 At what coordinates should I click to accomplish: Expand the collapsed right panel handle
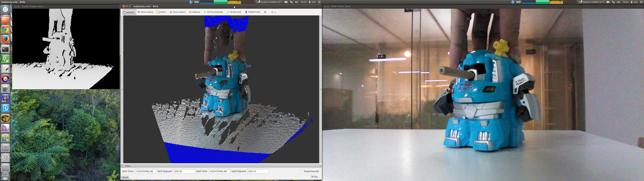[x=320, y=89]
